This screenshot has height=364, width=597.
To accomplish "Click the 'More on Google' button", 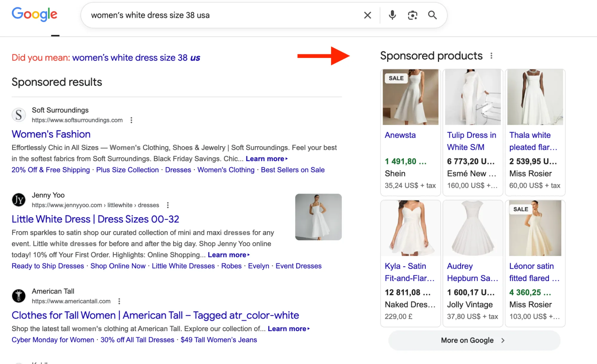I will click(473, 340).
